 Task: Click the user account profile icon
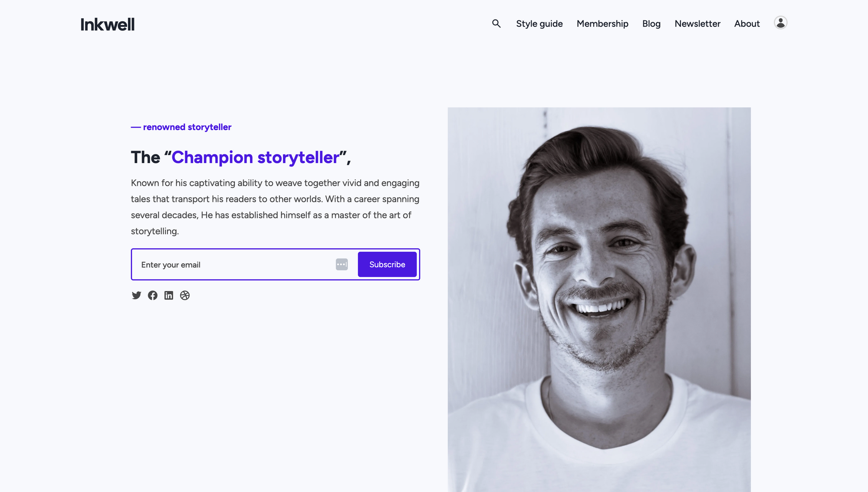point(780,23)
